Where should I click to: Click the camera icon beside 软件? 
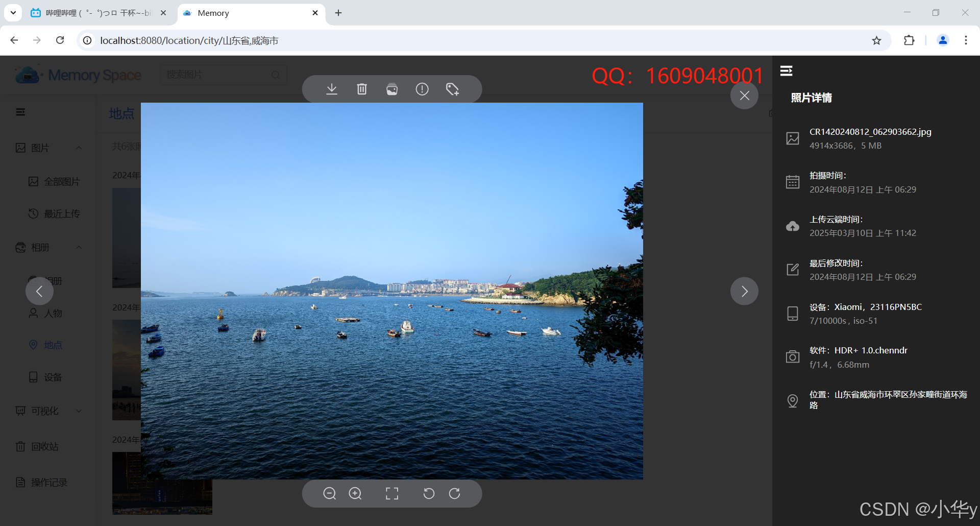coord(793,356)
